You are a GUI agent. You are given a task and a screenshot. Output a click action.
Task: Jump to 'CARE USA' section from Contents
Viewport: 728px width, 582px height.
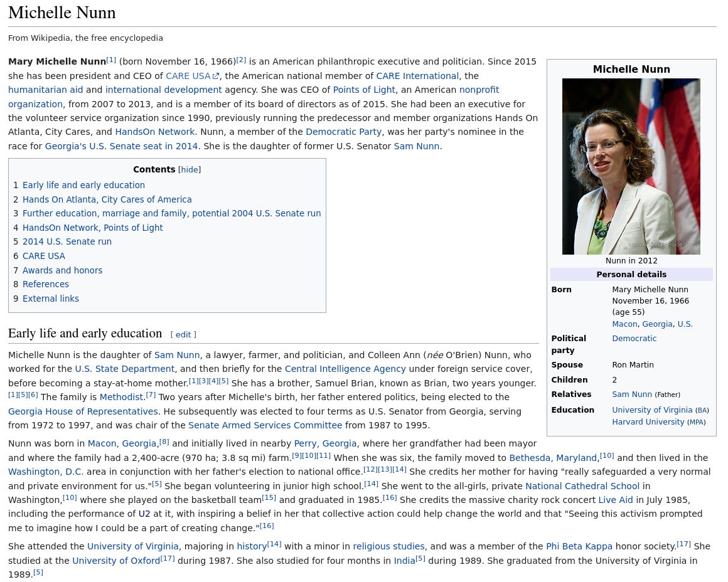click(44, 256)
